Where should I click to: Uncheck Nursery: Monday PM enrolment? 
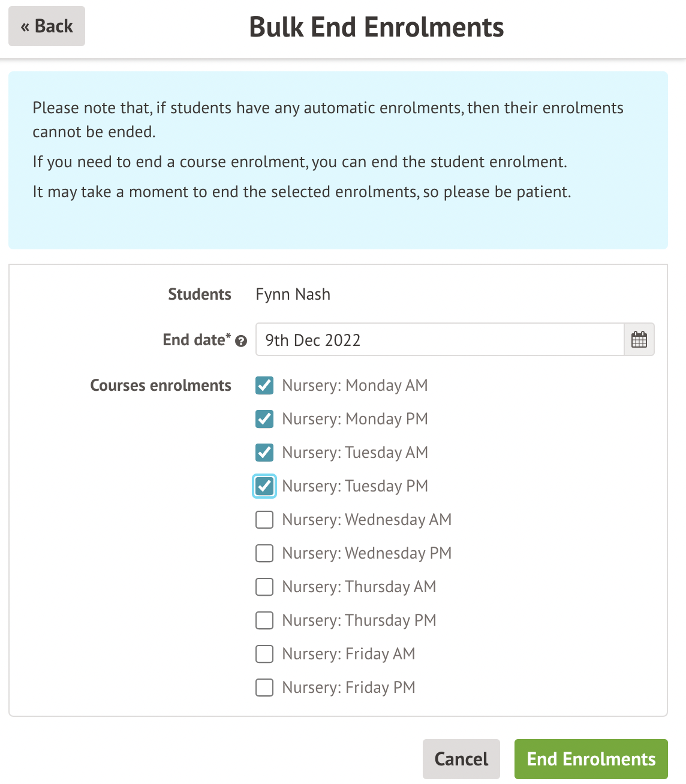pyautogui.click(x=264, y=419)
